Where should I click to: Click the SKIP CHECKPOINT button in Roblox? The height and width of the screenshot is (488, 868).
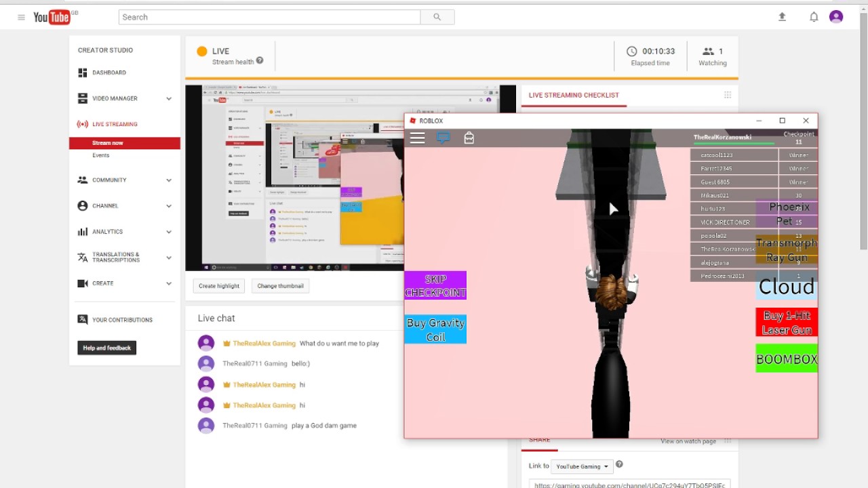(x=435, y=285)
